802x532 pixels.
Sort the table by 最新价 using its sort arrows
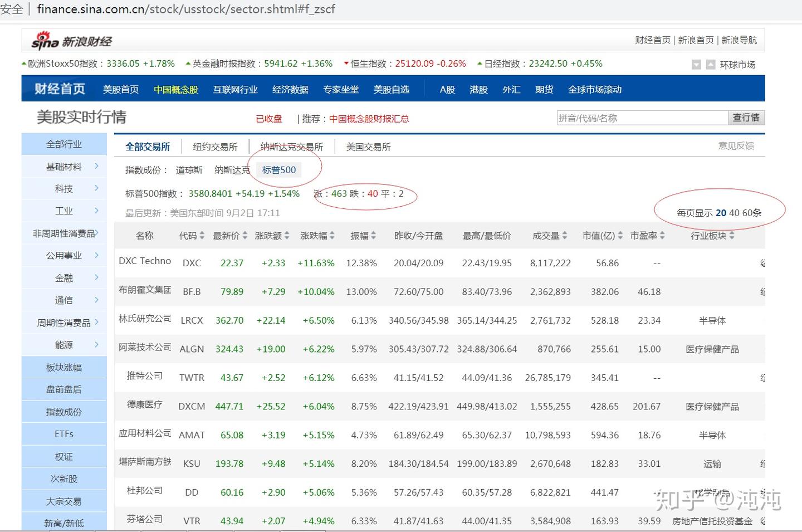(x=244, y=235)
